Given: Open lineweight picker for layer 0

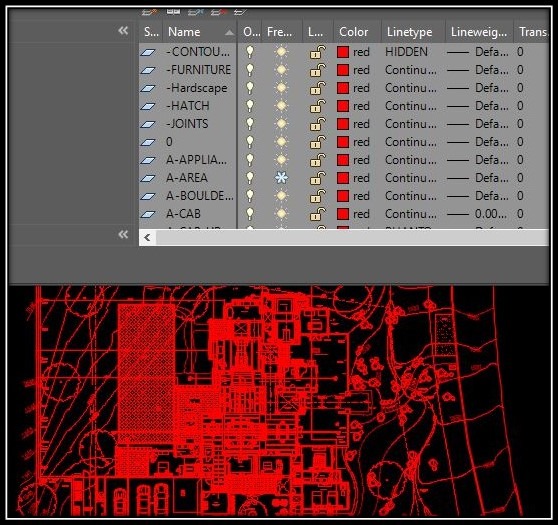Looking at the screenshot, I should 478,142.
